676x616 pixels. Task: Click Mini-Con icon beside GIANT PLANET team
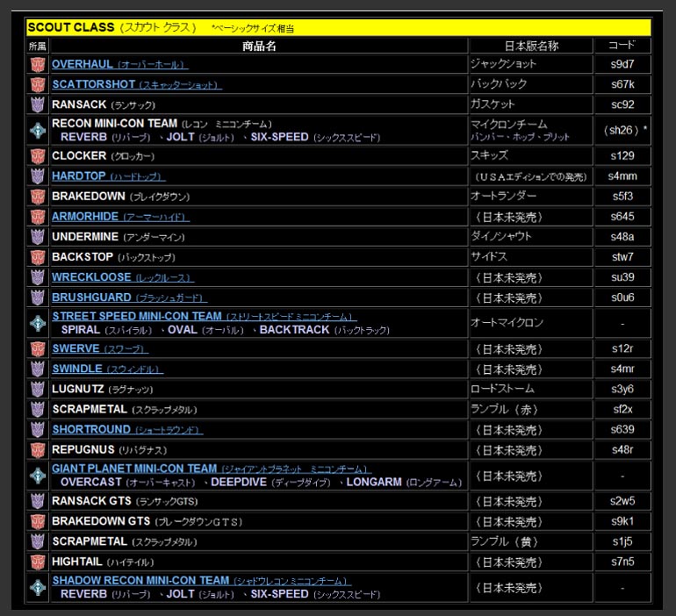coord(38,476)
